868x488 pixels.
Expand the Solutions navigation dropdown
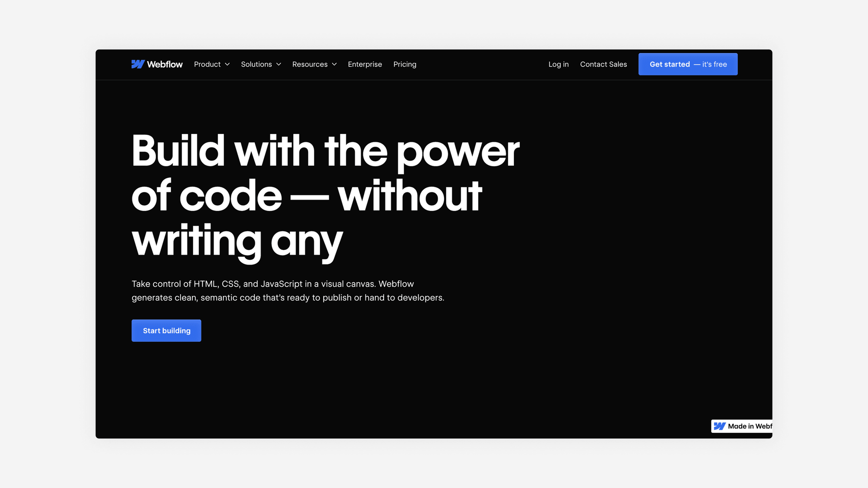261,64
